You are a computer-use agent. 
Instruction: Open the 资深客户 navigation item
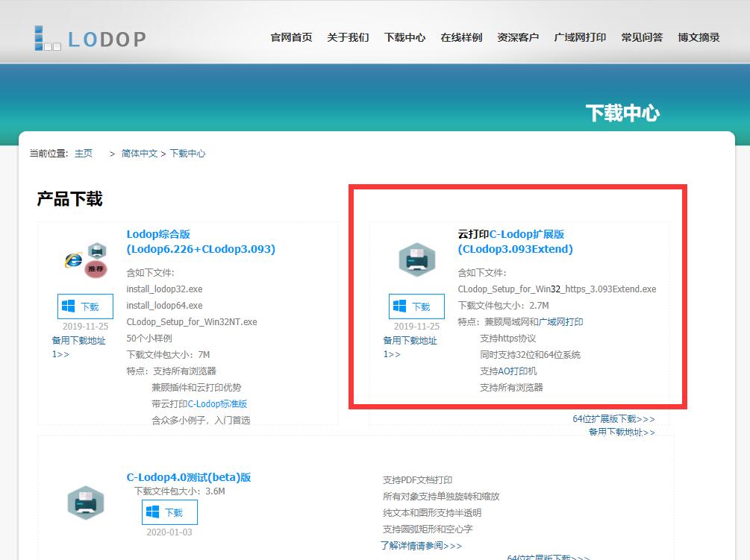pos(518,37)
